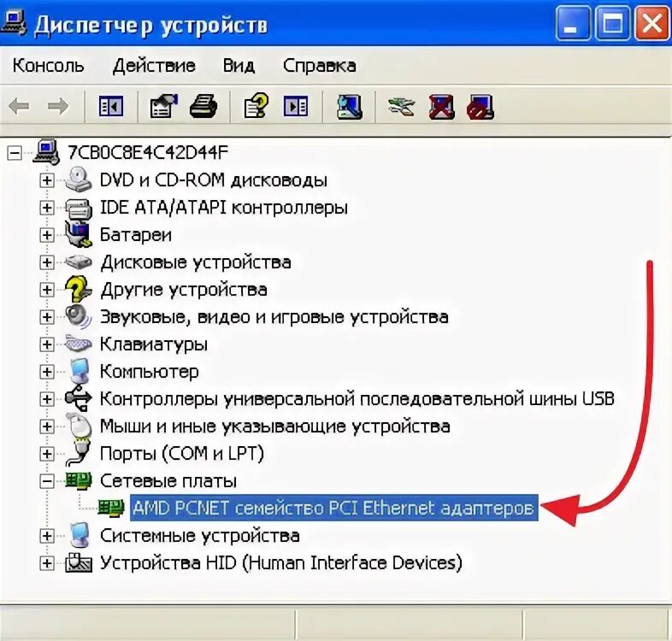Click the Disable device toolbar icon
Image resolution: width=672 pixels, height=641 pixels.
pos(480,107)
